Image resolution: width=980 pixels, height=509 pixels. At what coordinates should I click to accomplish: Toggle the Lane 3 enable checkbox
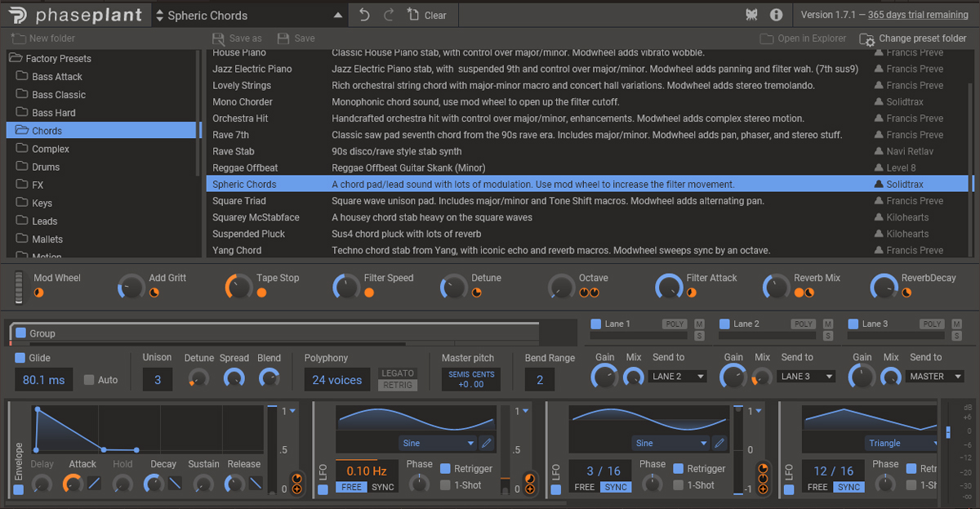853,324
